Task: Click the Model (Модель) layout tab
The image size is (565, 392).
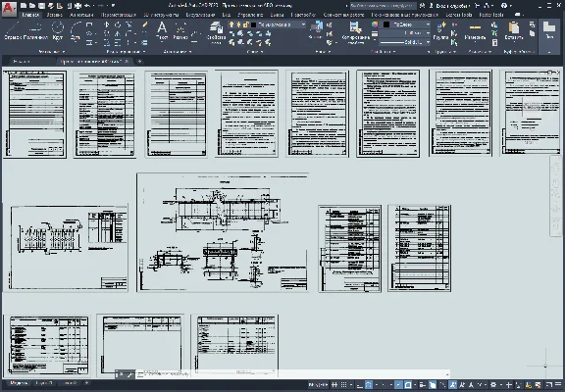Action: pyautogui.click(x=19, y=383)
